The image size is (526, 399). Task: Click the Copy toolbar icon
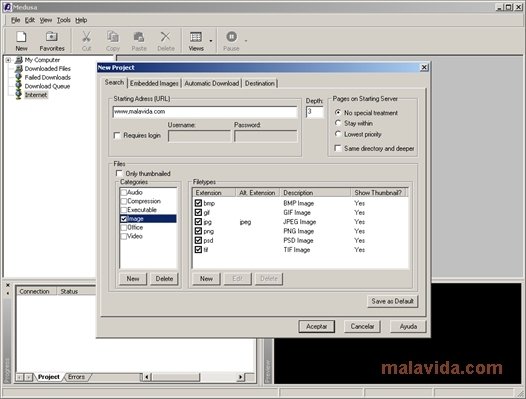point(113,41)
